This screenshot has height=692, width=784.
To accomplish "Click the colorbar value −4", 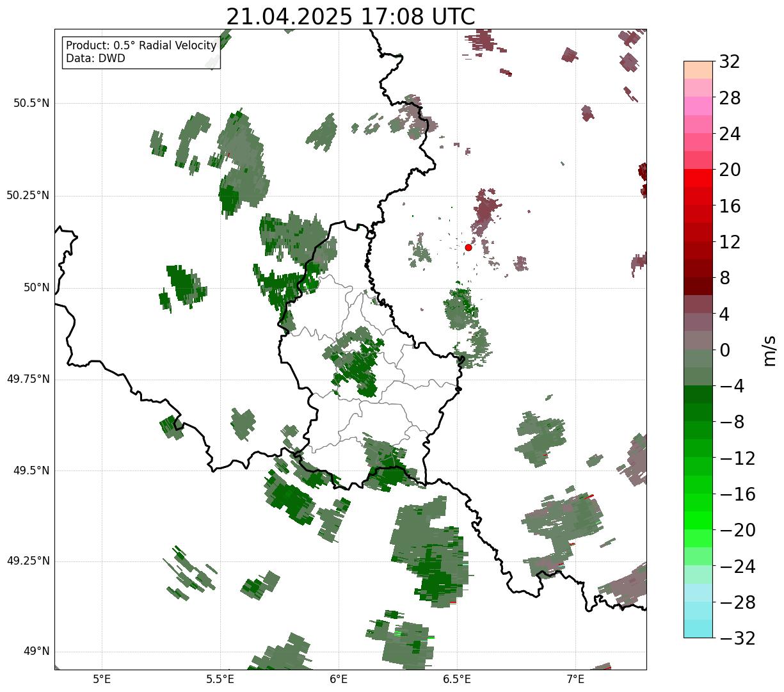I will pyautogui.click(x=732, y=386).
